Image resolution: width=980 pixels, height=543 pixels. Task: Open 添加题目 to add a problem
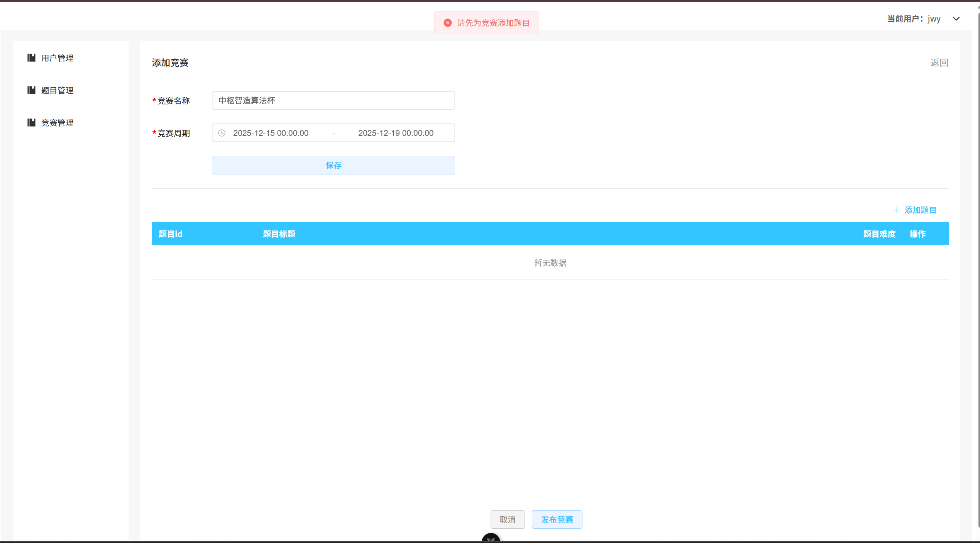(920, 210)
